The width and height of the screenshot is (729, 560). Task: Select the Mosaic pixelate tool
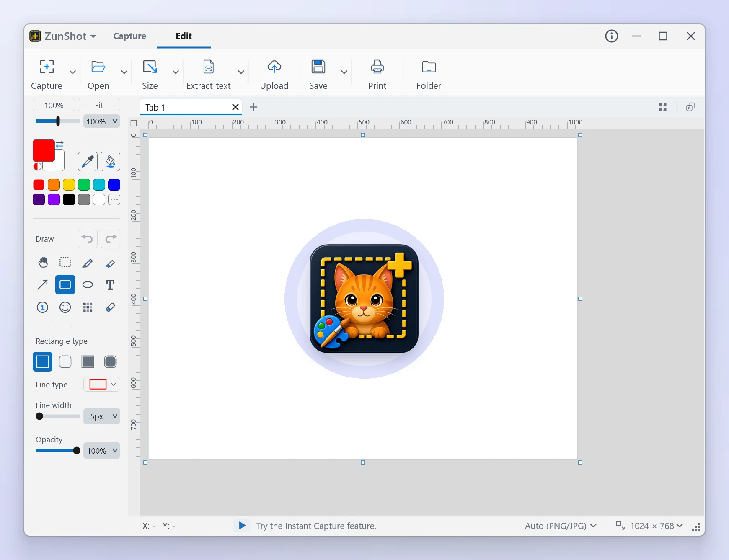click(88, 307)
